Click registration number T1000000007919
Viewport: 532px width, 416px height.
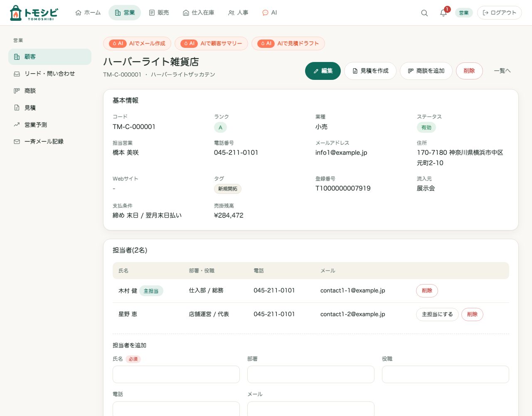[x=343, y=188]
